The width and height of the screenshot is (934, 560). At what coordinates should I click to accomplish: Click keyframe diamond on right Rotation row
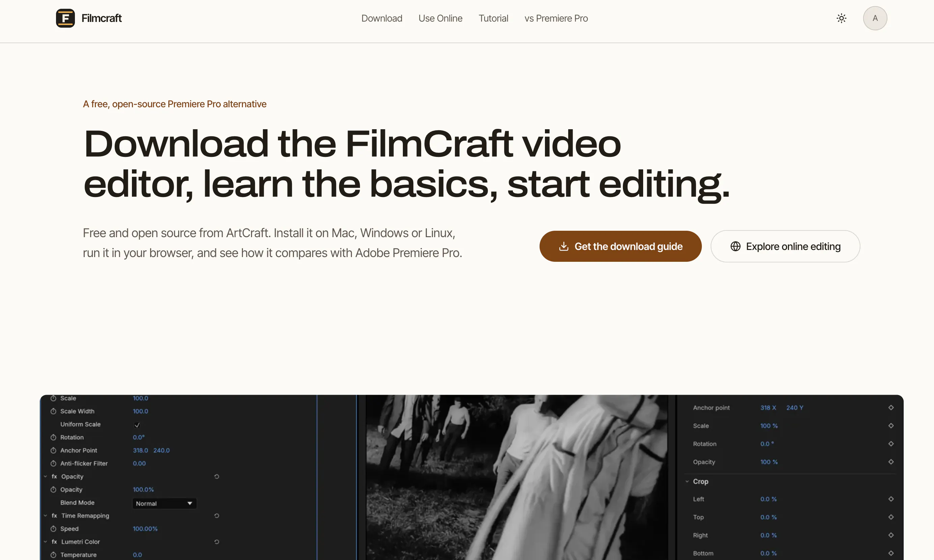[890, 443]
